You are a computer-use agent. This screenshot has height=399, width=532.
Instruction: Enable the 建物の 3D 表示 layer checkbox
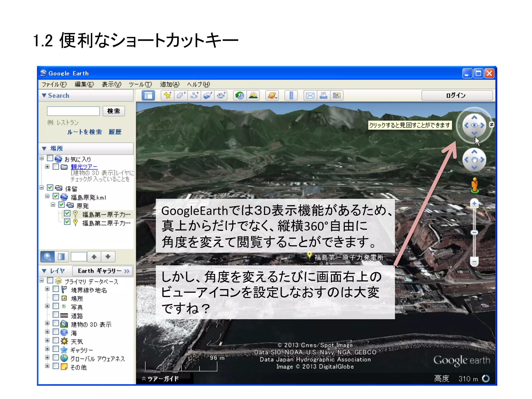pyautogui.click(x=56, y=323)
